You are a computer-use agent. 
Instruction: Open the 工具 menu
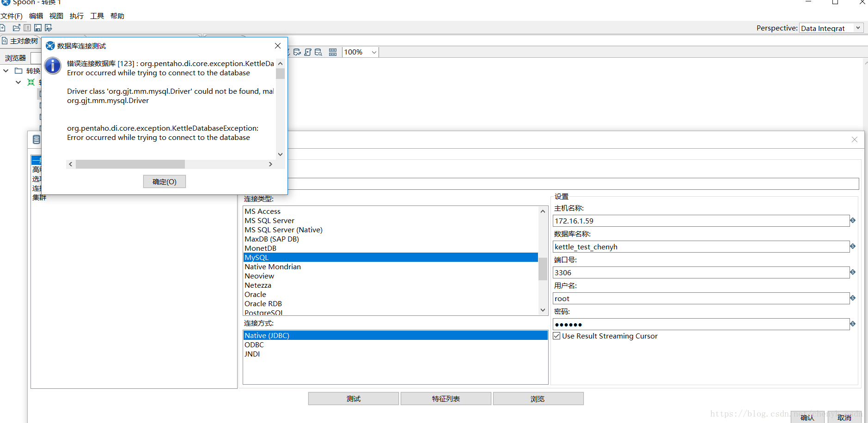point(97,16)
